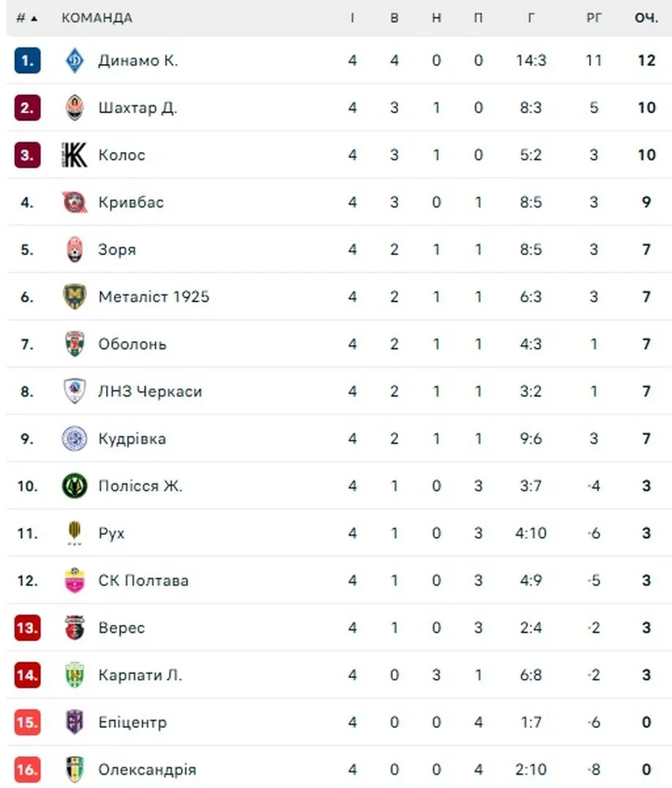This screenshot has height=788, width=672.
Task: Open the Зоря team name link
Action: tap(117, 250)
